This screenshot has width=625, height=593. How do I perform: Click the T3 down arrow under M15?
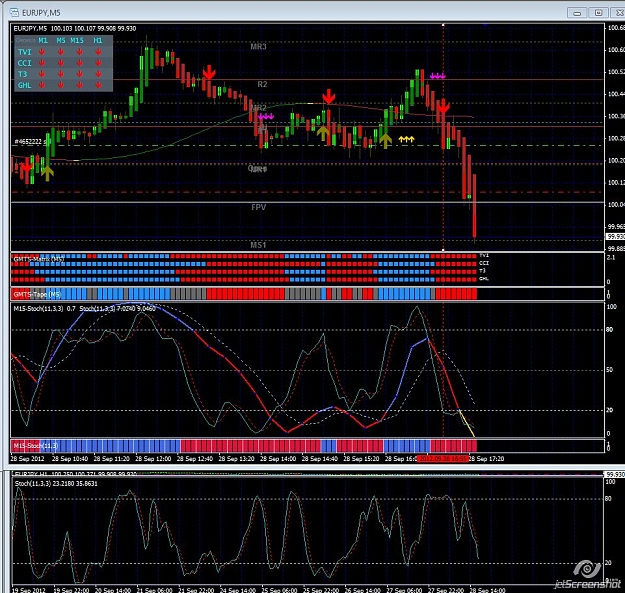[79, 74]
